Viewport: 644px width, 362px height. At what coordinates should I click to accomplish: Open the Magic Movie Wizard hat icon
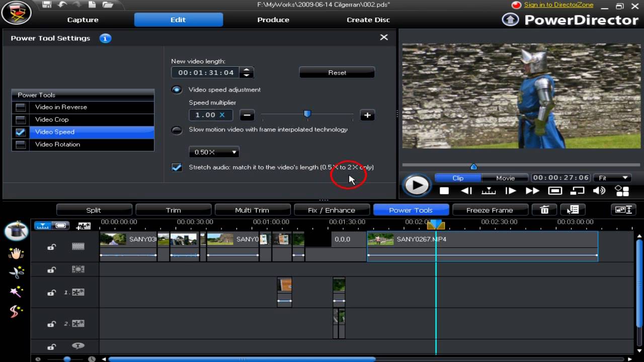pyautogui.click(x=16, y=230)
